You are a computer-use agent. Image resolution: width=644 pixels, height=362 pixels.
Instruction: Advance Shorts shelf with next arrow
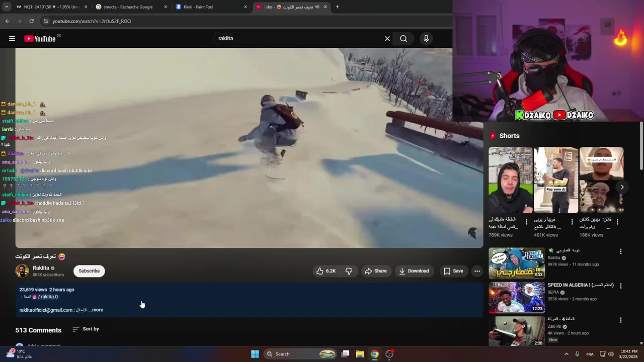point(622,187)
